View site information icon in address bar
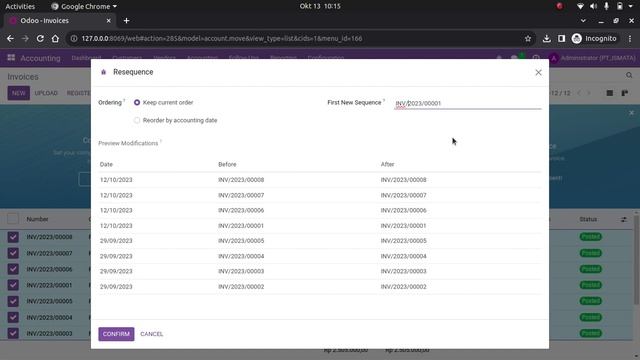This screenshot has height=360, width=640. (74, 38)
